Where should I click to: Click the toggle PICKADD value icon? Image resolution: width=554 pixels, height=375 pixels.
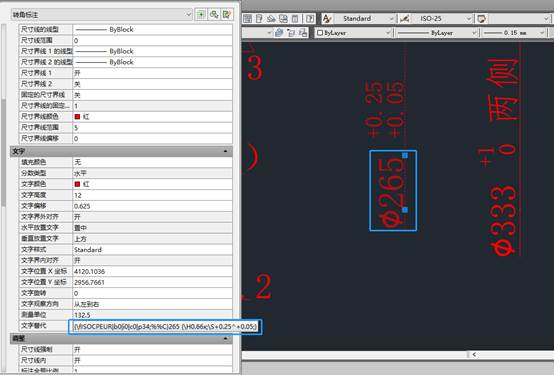[x=201, y=14]
